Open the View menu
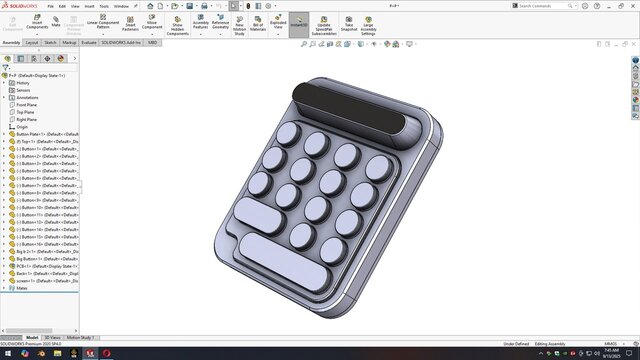 75,6
